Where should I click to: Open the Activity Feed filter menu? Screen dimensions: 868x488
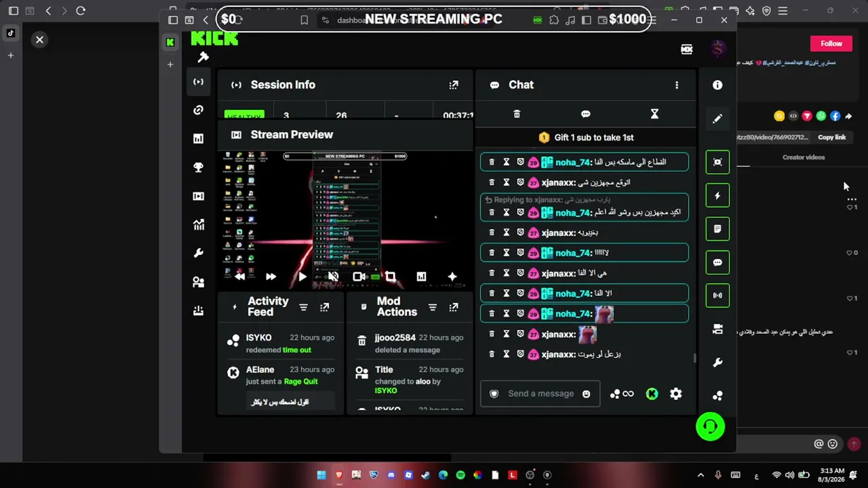[303, 308]
